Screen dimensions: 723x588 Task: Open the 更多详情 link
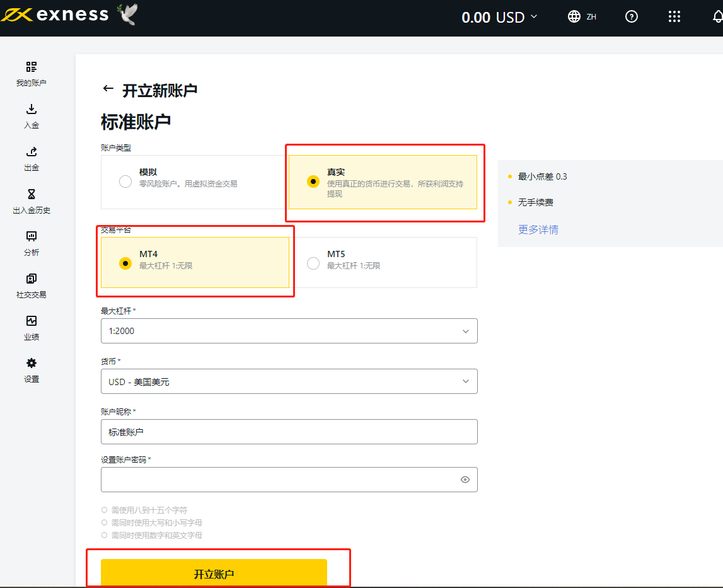coord(538,229)
